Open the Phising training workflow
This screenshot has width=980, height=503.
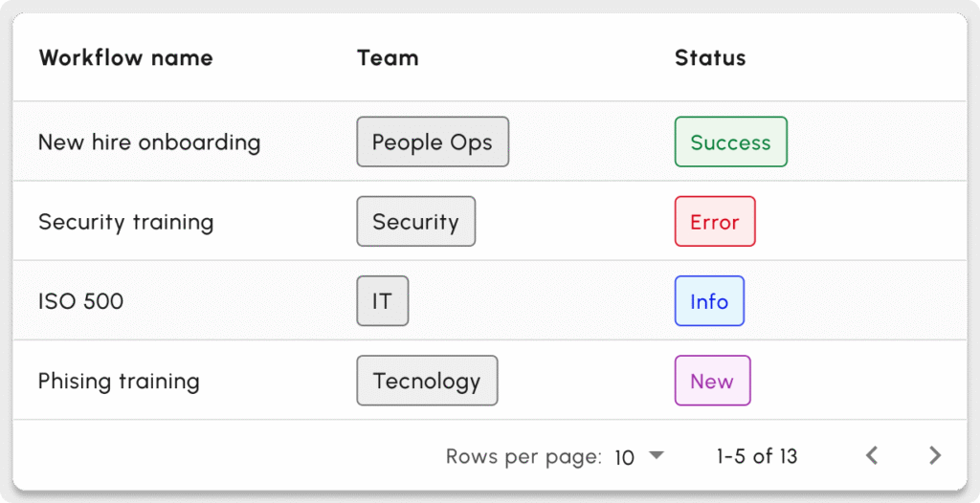tap(119, 381)
